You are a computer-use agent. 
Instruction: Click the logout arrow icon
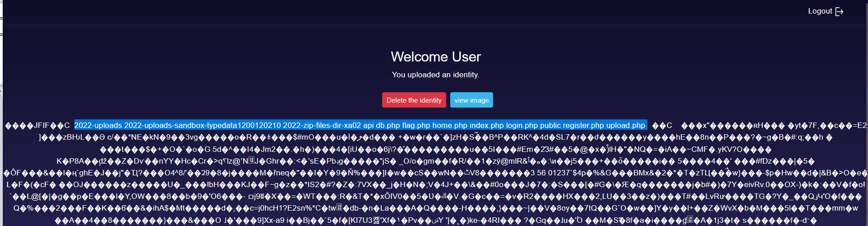(839, 12)
